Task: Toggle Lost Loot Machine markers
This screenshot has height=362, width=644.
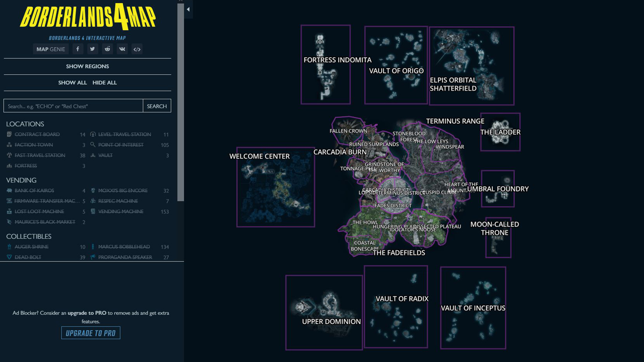Action: point(46,212)
